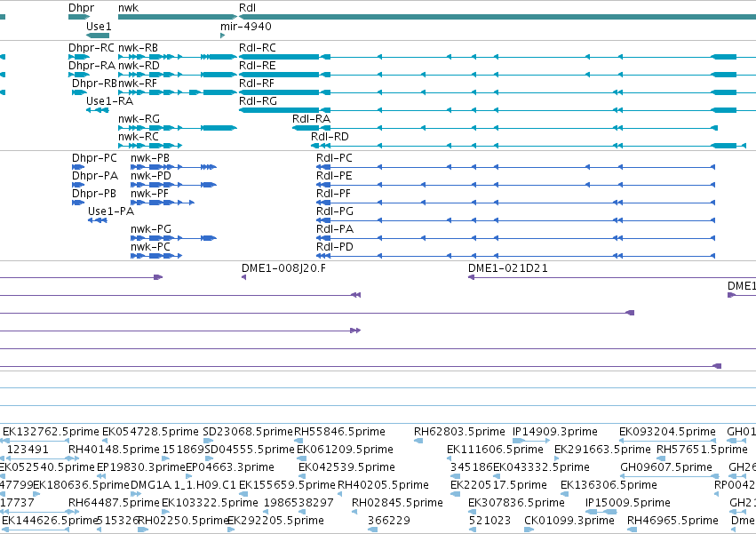Select EST EK111606.5prime
This screenshot has width=756, height=534.
495,450
